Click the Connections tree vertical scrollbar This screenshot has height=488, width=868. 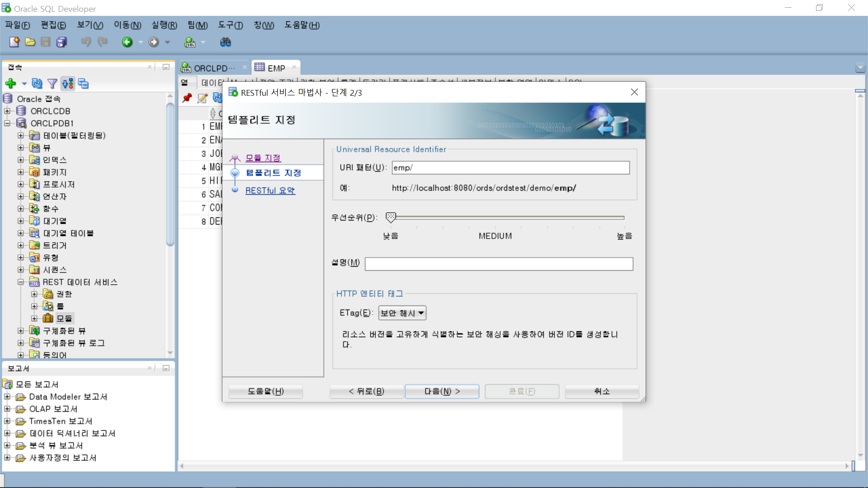170,175
